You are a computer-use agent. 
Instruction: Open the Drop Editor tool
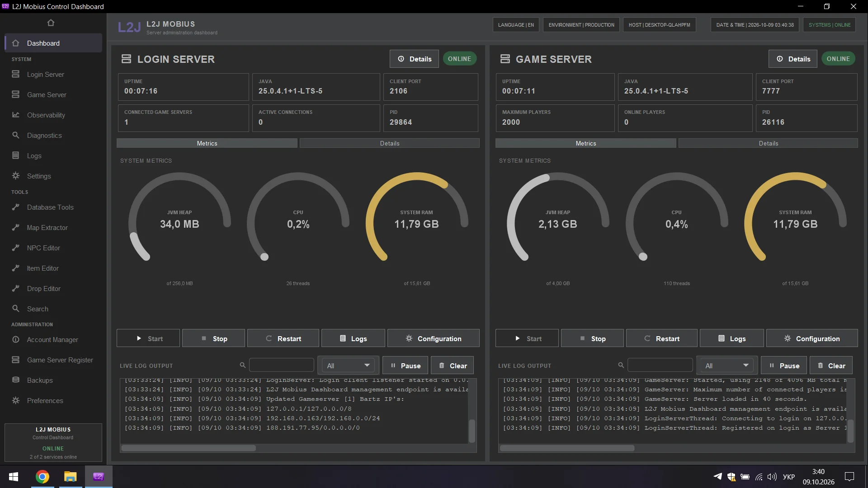tap(53, 289)
